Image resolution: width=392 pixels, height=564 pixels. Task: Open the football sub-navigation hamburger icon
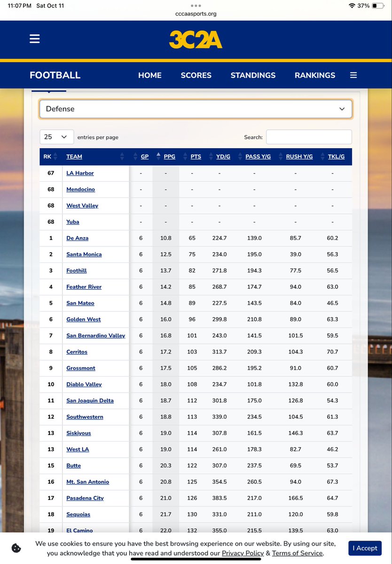pos(353,75)
